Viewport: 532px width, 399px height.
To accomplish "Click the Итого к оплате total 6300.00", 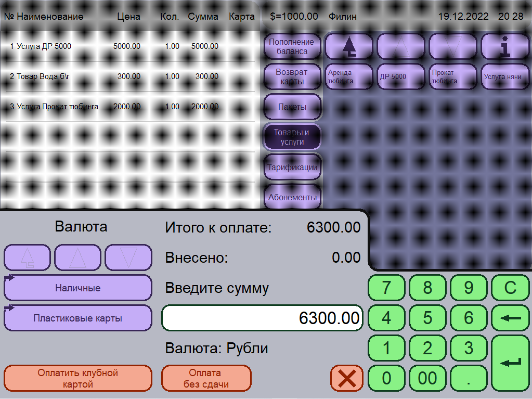I will [x=333, y=227].
